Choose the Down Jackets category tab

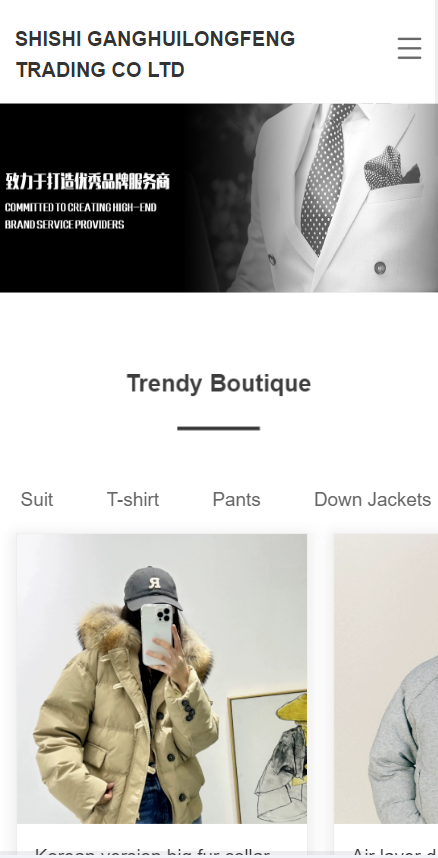pyautogui.click(x=372, y=500)
